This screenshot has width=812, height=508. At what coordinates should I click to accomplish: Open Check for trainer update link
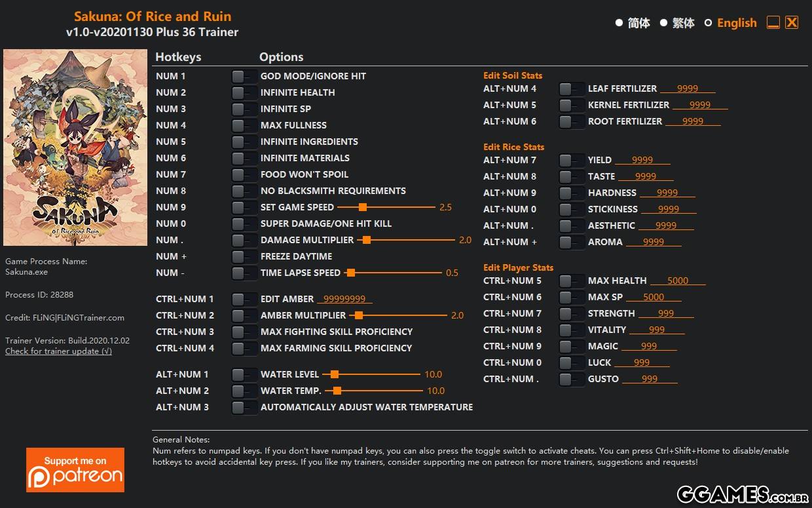tap(58, 351)
